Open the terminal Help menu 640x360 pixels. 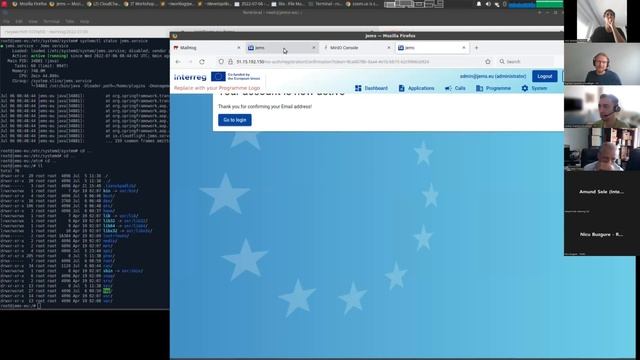(84, 21)
